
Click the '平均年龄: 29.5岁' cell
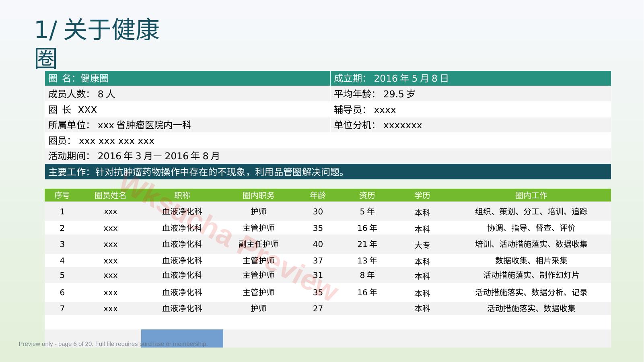tap(471, 94)
